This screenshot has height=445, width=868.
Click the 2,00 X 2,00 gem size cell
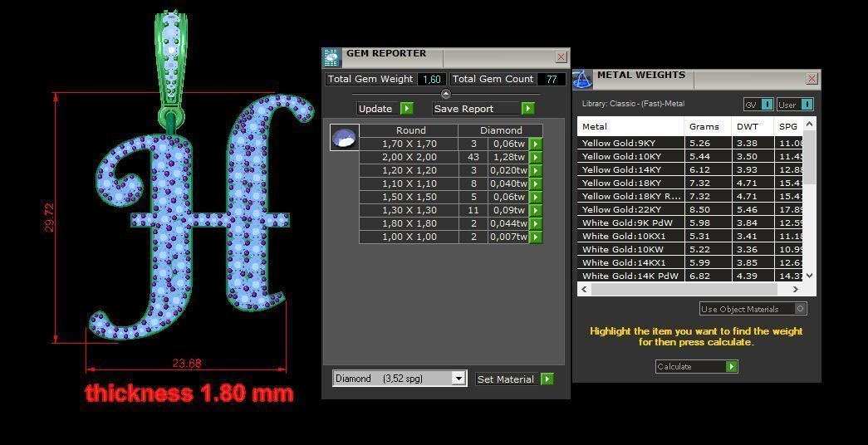pos(409,157)
